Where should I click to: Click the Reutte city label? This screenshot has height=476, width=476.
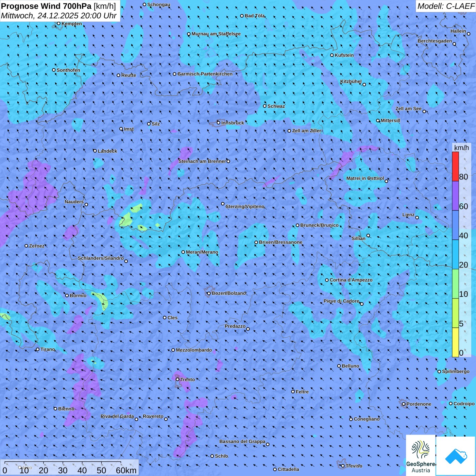tap(129, 75)
